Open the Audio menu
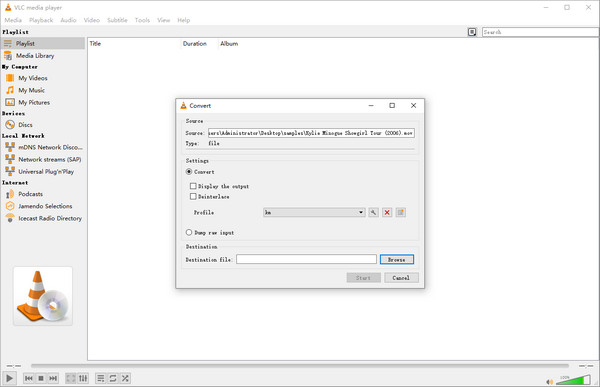The image size is (600, 387). tap(68, 20)
